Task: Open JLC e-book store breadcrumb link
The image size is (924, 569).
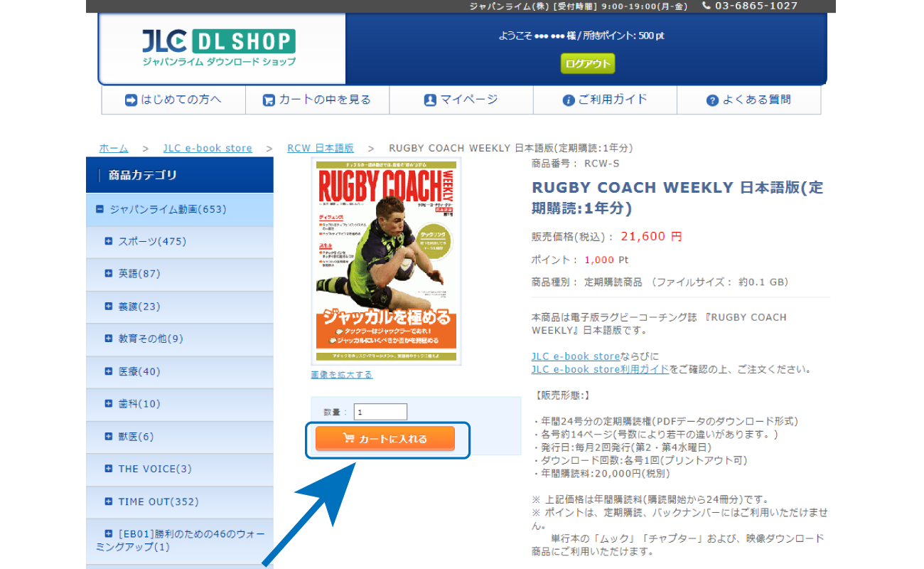Action: (208, 148)
